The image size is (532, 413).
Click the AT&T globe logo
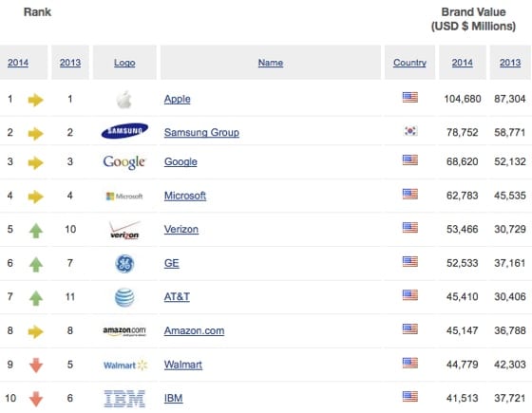[124, 297]
